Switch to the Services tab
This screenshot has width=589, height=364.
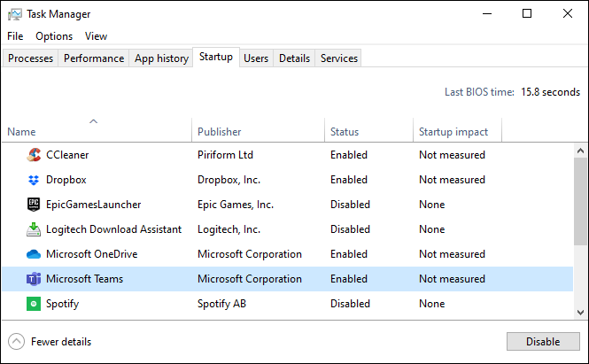click(339, 58)
